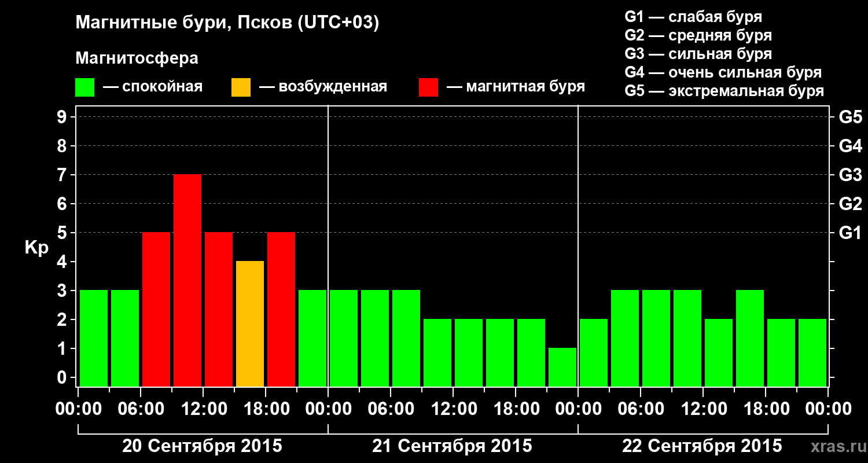Click the G4 label on right axis
Screen dimensions: 868x463
point(850,146)
